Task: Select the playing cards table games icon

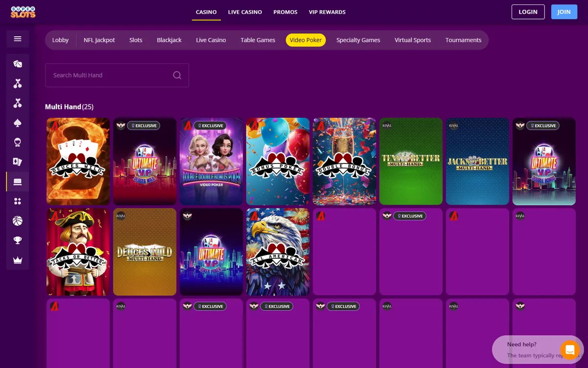Action: tap(18, 162)
